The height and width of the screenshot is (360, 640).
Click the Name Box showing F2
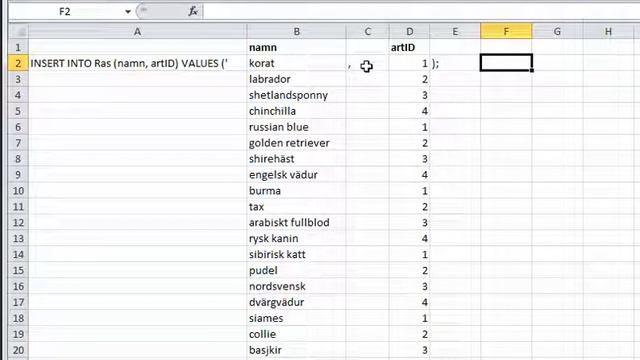coord(65,11)
